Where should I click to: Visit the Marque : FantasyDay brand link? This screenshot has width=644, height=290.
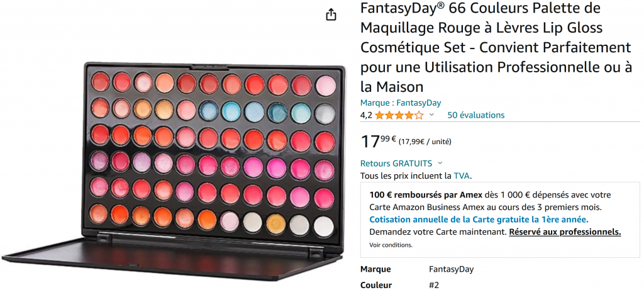(401, 103)
